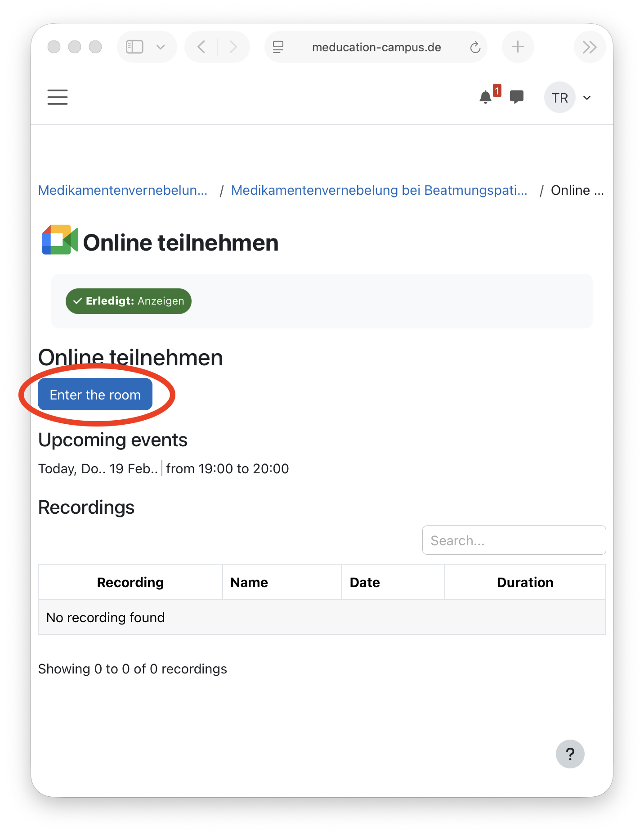This screenshot has width=644, height=835.
Task: Open the messages speech bubble icon
Action: (517, 97)
